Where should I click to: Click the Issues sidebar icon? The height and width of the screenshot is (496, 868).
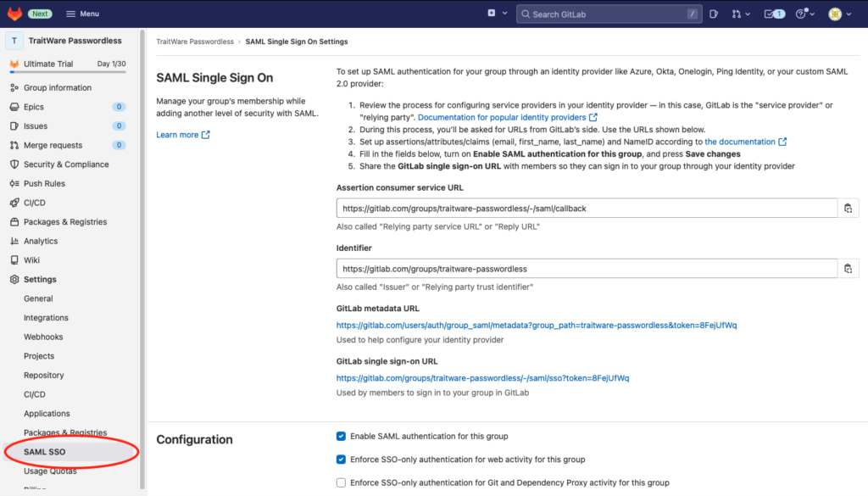point(14,126)
